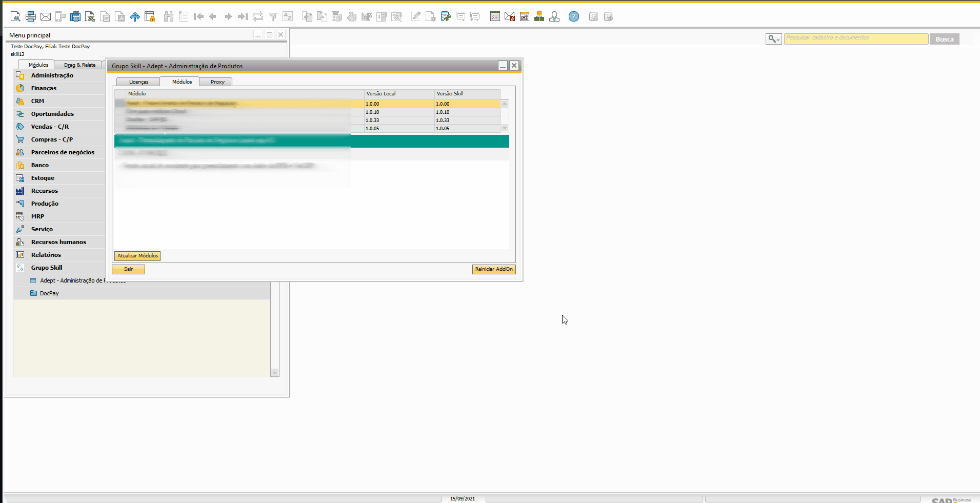Viewport: 980px width, 503px height.
Task: Expand the Finanças module
Action: [44, 88]
